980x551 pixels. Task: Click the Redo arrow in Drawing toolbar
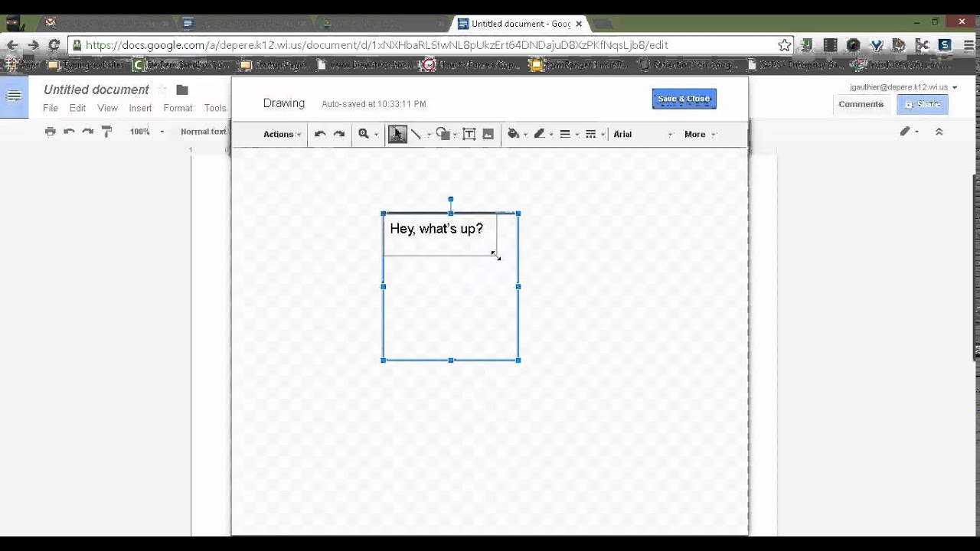[x=339, y=134]
